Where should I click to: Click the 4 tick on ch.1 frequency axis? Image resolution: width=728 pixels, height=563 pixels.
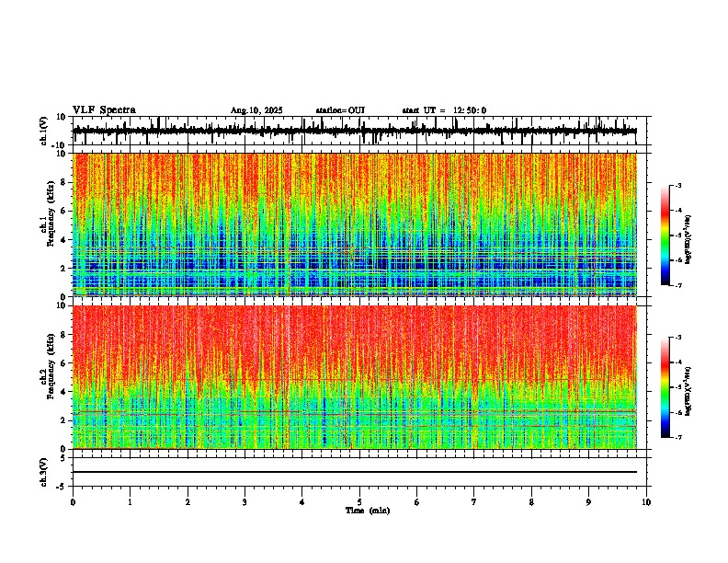pos(63,240)
